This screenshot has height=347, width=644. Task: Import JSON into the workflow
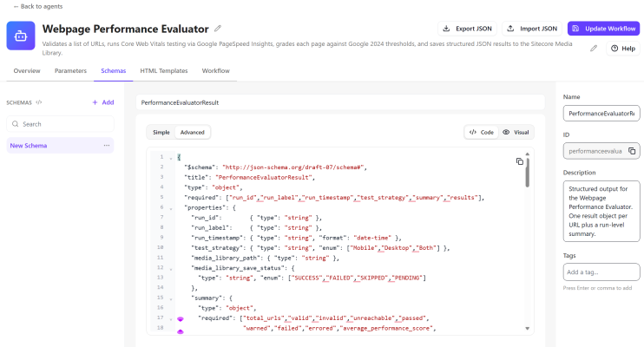(x=532, y=29)
